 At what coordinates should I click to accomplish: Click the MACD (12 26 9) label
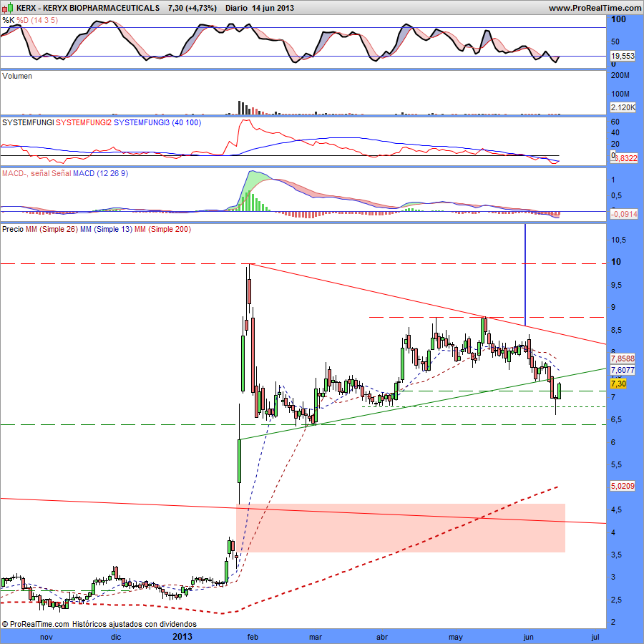101,173
